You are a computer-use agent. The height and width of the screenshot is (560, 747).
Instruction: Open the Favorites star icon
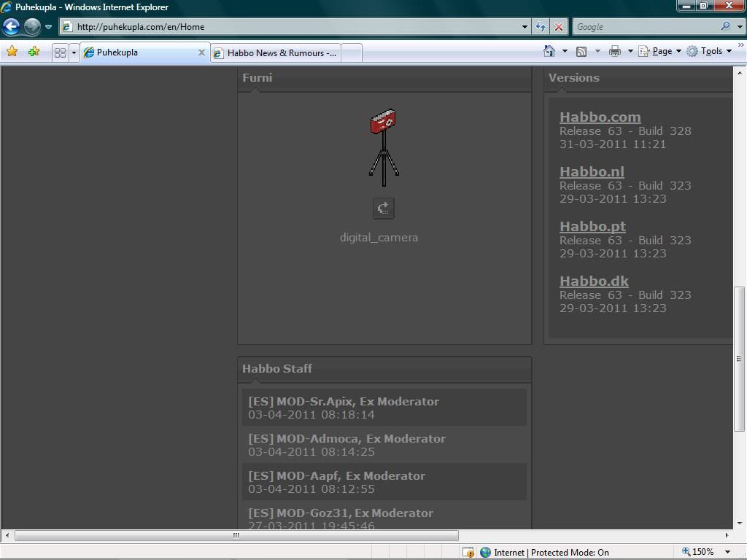[12, 52]
